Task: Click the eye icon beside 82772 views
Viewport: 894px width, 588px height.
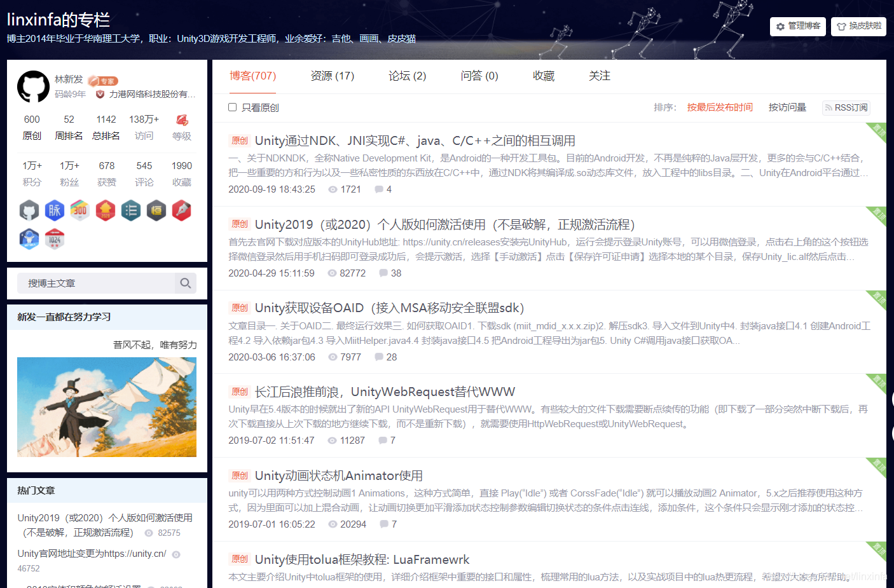Action: [x=332, y=273]
